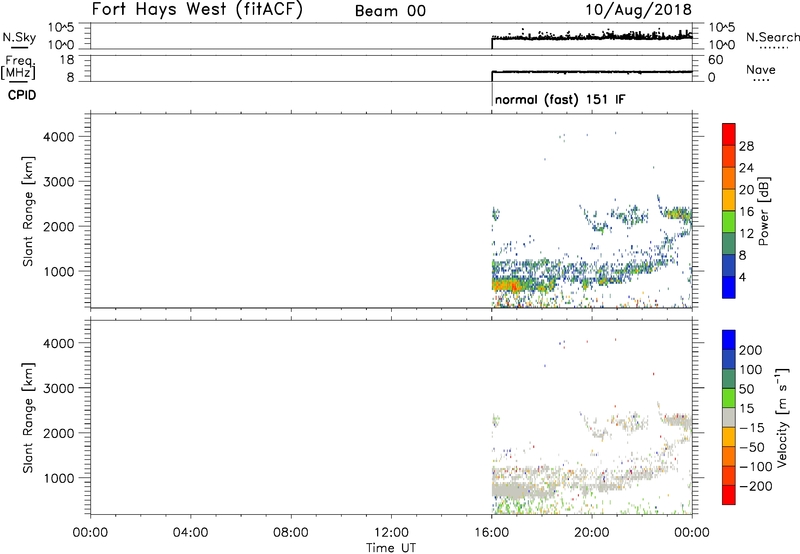The width and height of the screenshot is (800, 554).
Task: Click the velocity panel 'Slant Range [km]' label
Action: point(28,418)
